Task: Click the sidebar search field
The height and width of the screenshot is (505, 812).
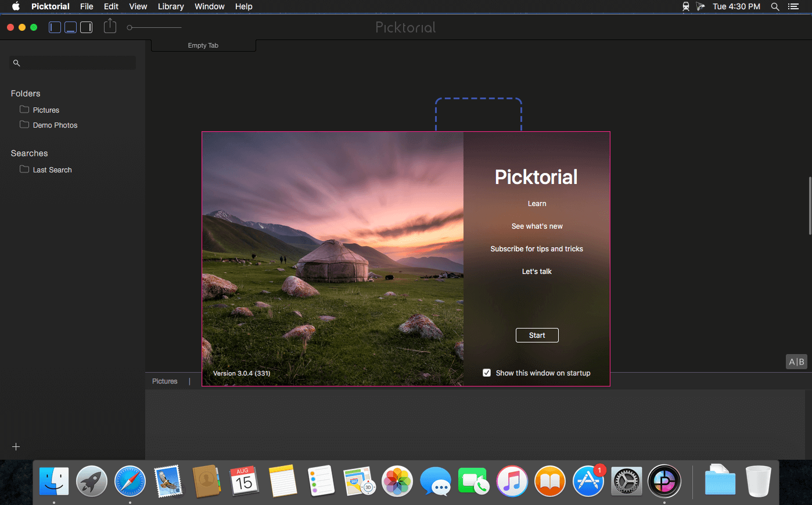Action: (73, 63)
